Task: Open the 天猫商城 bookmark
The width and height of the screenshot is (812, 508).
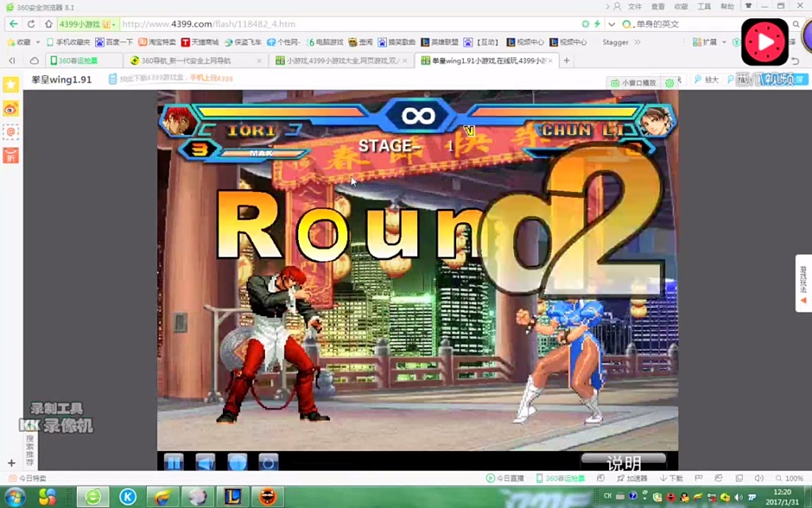Action: pos(200,42)
